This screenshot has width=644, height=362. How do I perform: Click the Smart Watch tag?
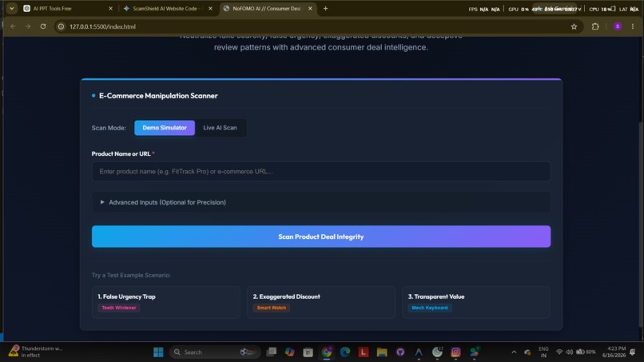coord(271,308)
